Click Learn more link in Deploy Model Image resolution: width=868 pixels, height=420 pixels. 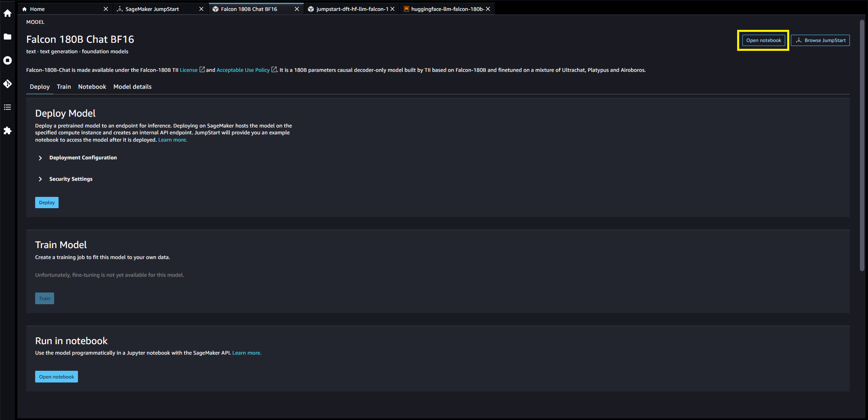172,140
